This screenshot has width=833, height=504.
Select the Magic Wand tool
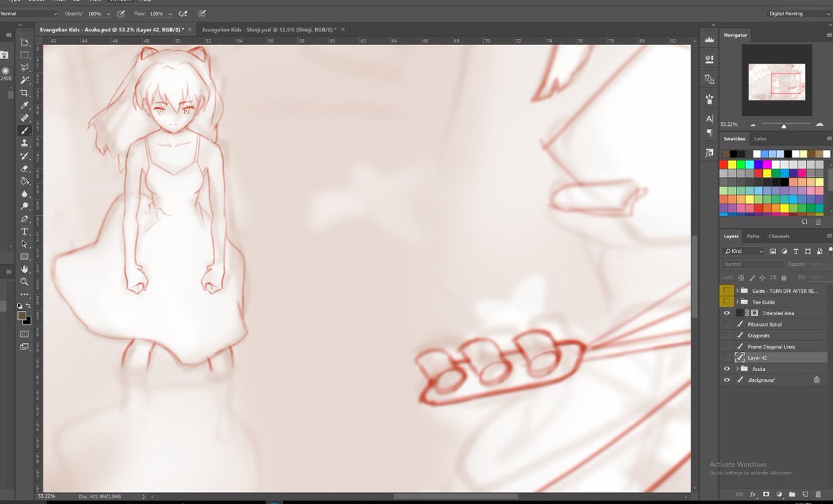pos(24,80)
